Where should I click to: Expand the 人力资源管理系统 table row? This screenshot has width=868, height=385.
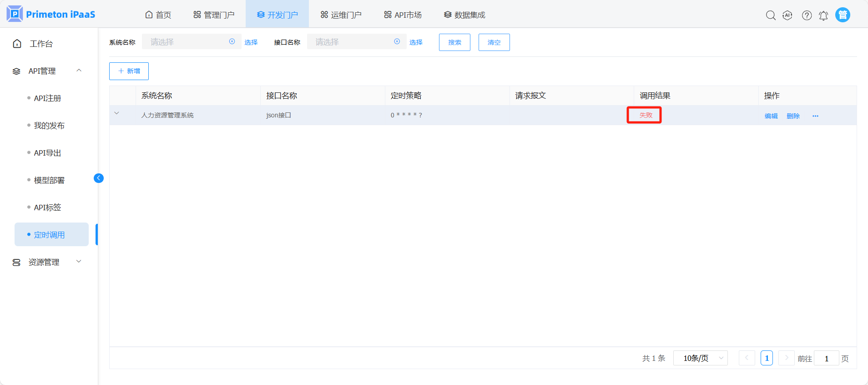tap(117, 113)
